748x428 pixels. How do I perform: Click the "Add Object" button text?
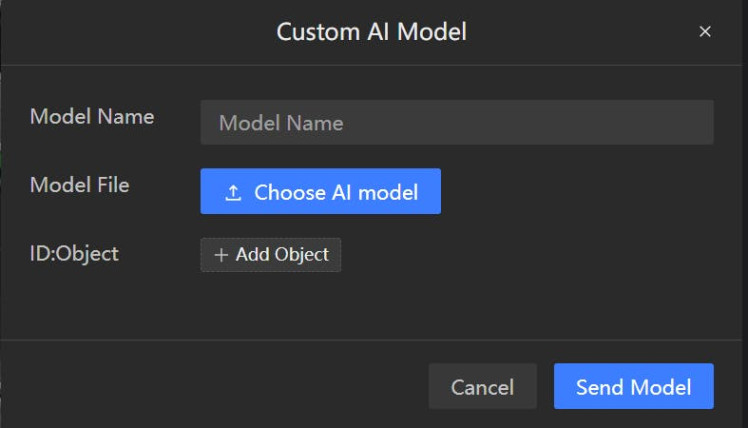(282, 255)
